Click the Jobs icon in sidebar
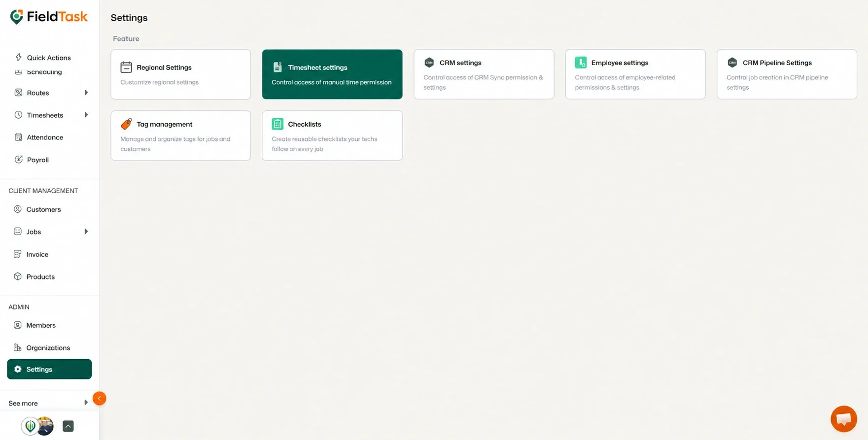 click(18, 232)
